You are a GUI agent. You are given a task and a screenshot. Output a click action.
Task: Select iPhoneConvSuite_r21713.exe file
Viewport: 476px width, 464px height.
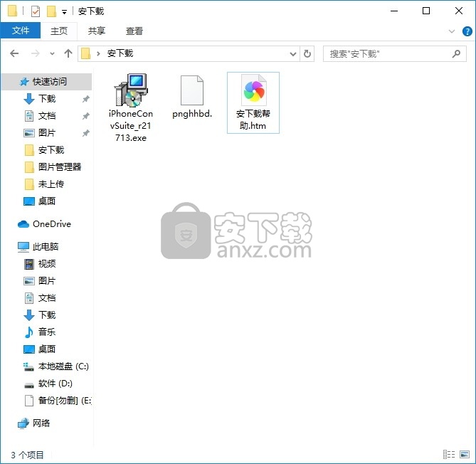131,107
